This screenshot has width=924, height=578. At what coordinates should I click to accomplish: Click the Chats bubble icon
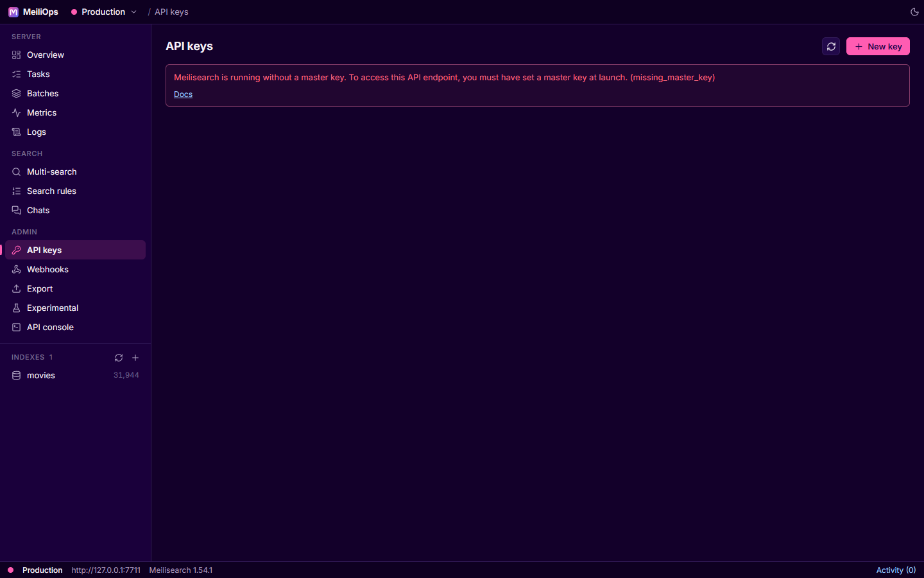click(x=17, y=211)
